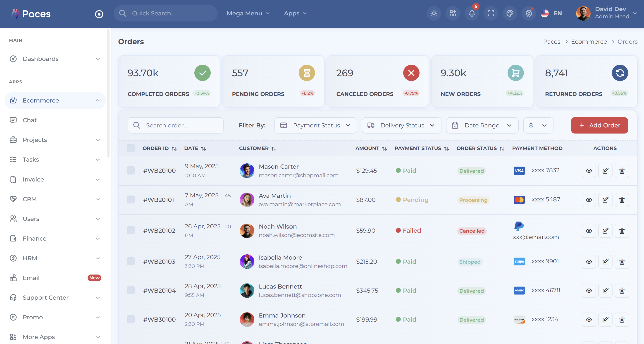This screenshot has width=644, height=344.
Task: Collapse the Ecommerce sidebar menu
Action: coord(55,100)
